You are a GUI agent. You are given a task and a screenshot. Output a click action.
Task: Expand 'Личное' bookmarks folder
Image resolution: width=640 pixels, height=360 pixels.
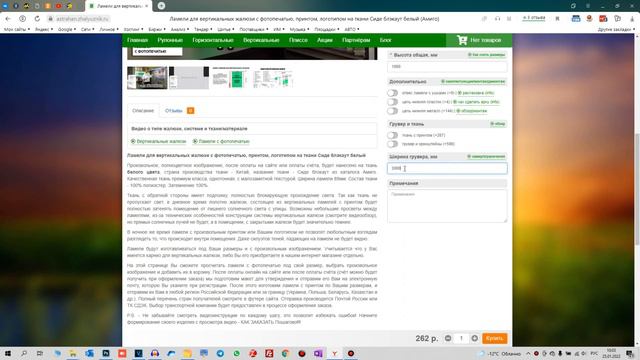pos(109,29)
